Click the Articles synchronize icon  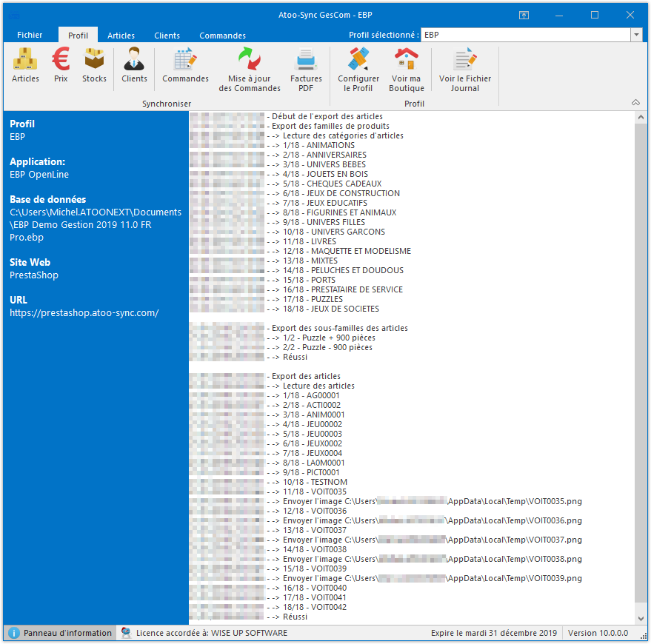(x=25, y=65)
